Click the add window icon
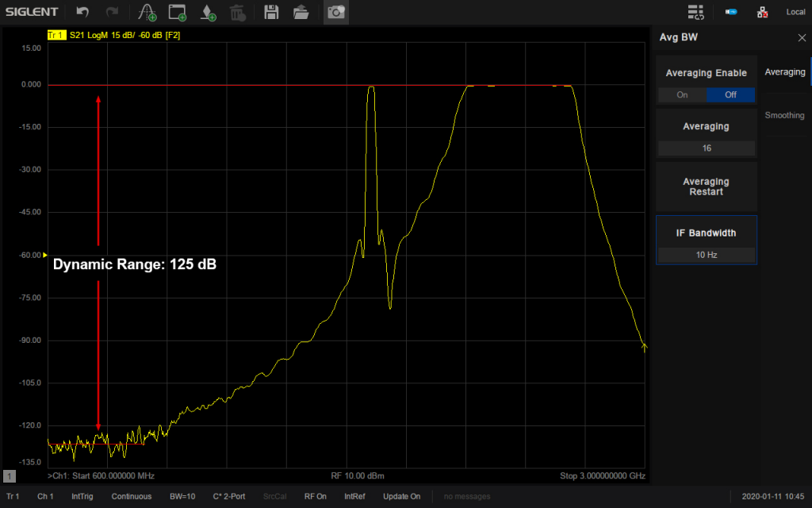 (x=177, y=12)
